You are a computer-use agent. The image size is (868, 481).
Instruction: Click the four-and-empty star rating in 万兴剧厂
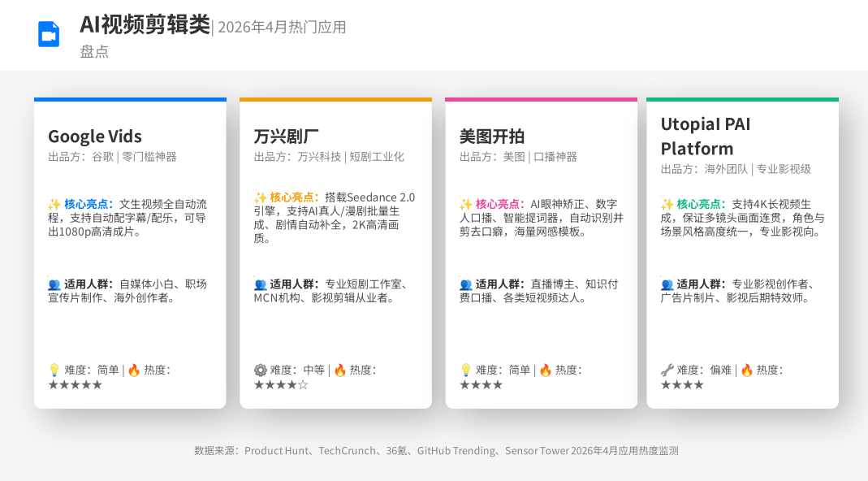pyautogui.click(x=281, y=384)
